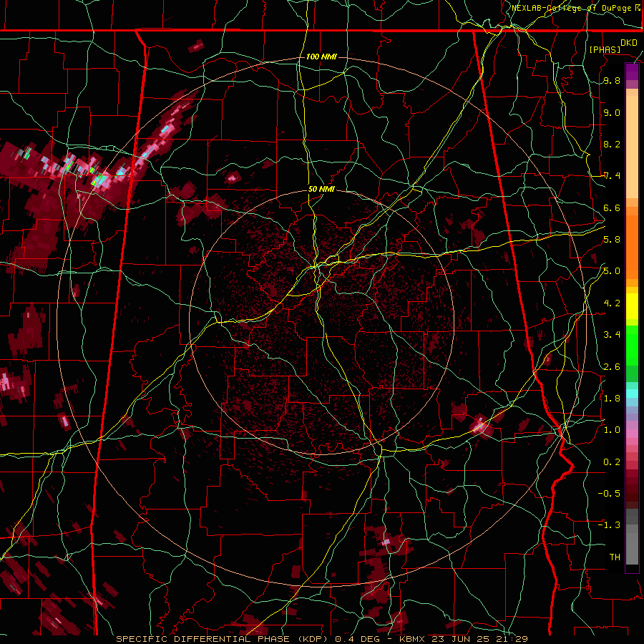
Task: Click the 5.8 value on the color scale
Action: pos(612,240)
